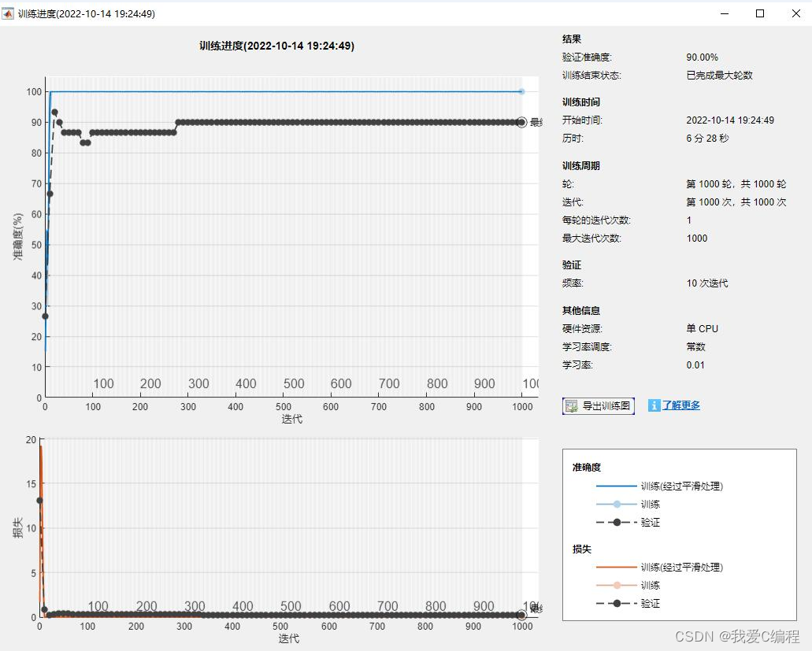Screen dimensions: 812x651
Task: Click the 导出训练图 button label
Action: 606,406
